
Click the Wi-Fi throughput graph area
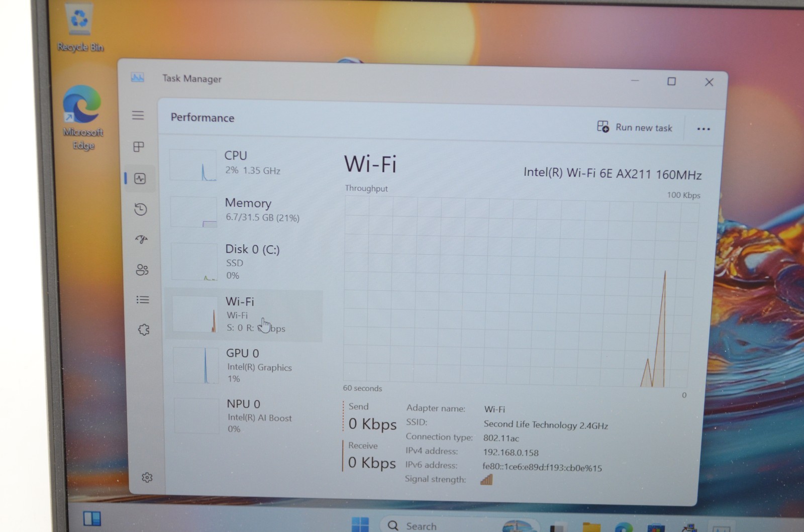(521, 292)
